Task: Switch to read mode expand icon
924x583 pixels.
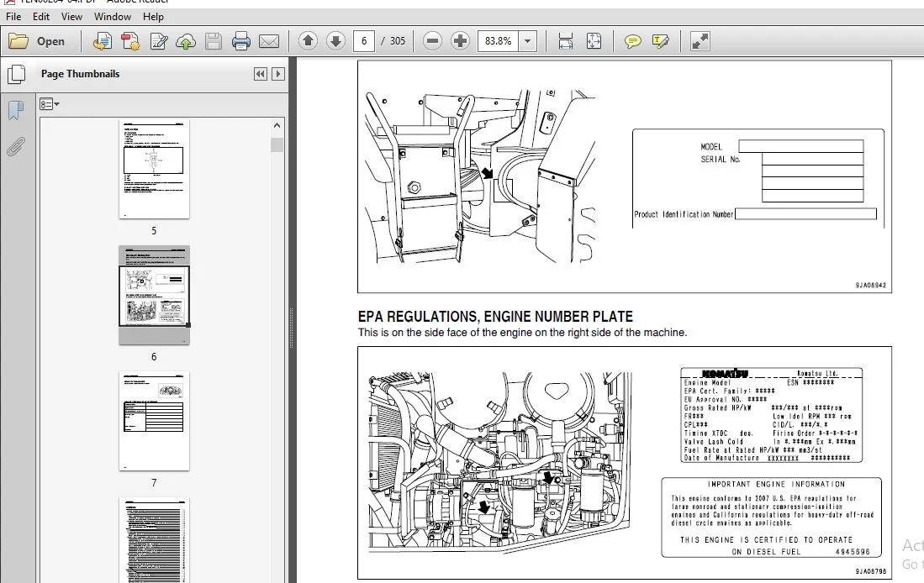Action: point(700,40)
